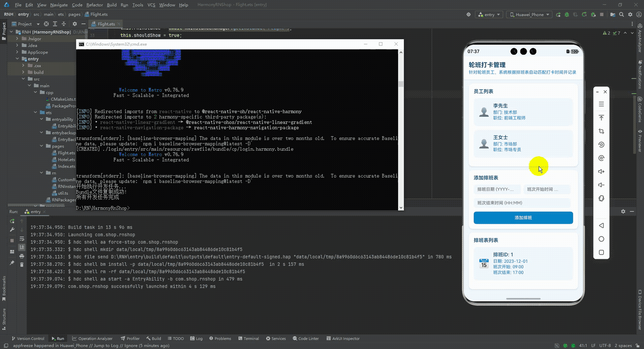Open the entry run configuration dropdown
This screenshot has width=644, height=349.
[489, 15]
